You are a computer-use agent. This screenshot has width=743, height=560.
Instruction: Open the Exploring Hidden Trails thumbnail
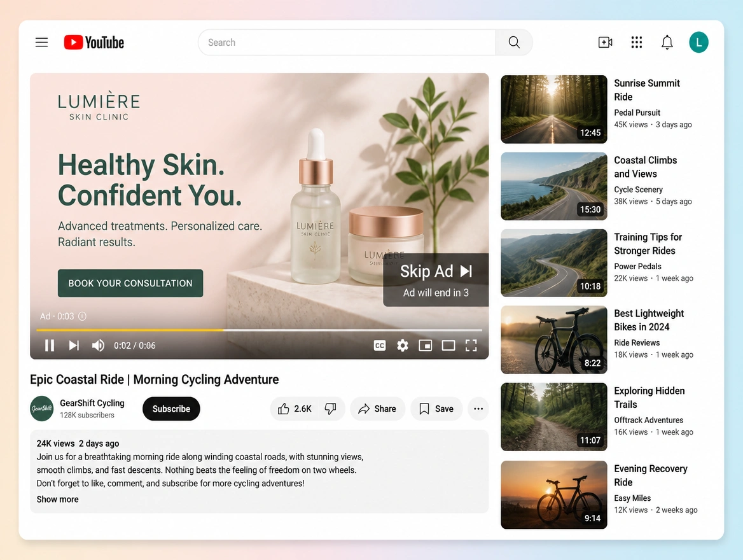pos(554,417)
